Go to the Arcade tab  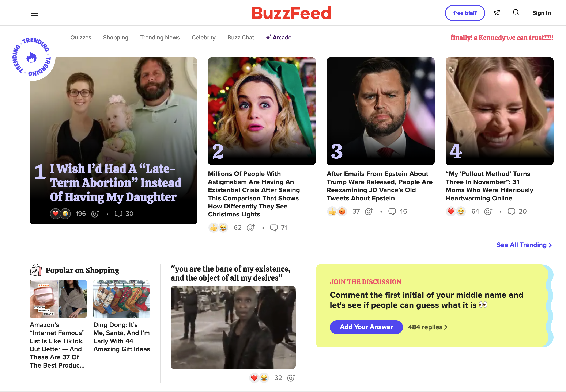click(x=279, y=38)
